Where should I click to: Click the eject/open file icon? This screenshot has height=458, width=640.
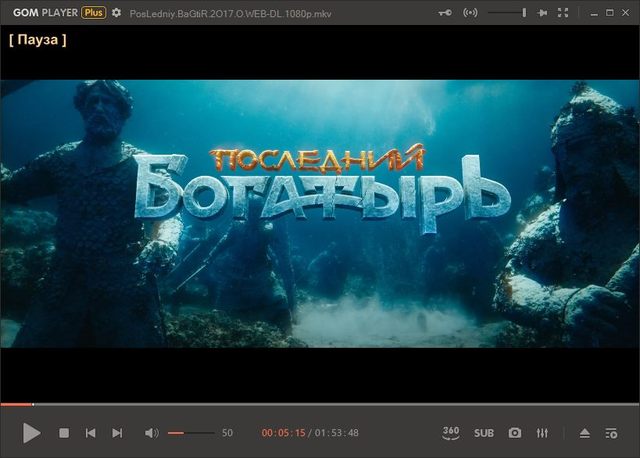(x=585, y=433)
